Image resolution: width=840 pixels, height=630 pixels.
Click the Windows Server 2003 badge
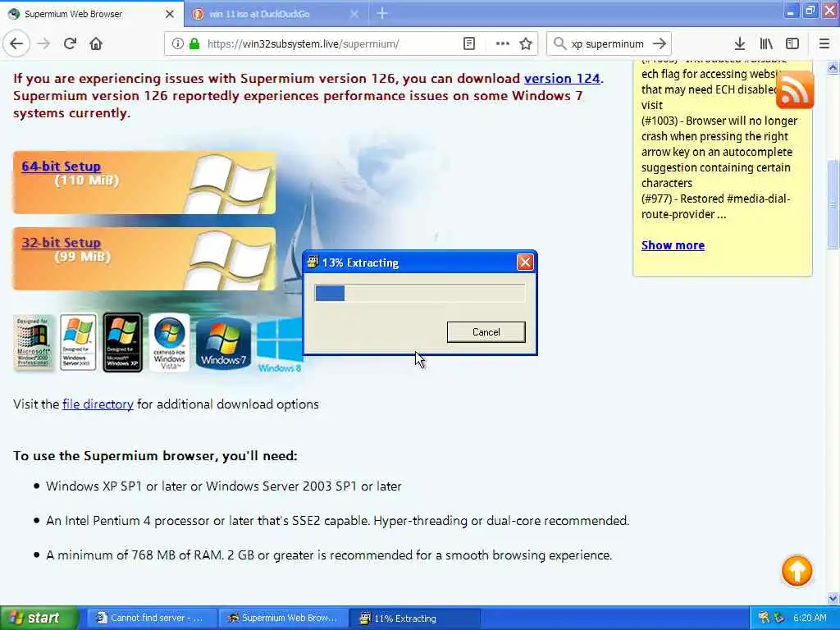coord(78,343)
